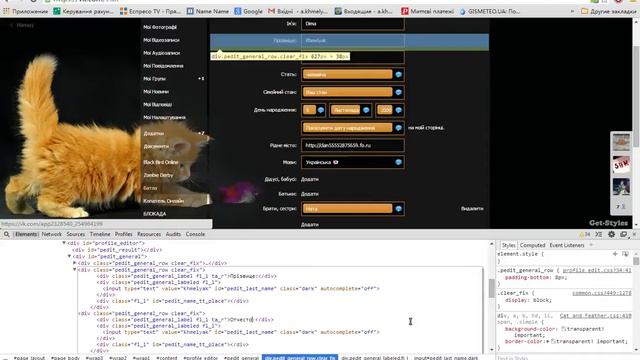Open the Cat_and_feather.css source link
This screenshot has width=640, height=360.
(596, 316)
